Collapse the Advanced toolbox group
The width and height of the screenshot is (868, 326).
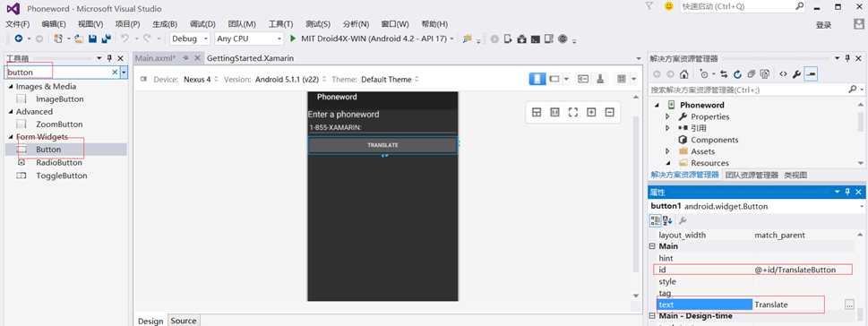[11, 112]
